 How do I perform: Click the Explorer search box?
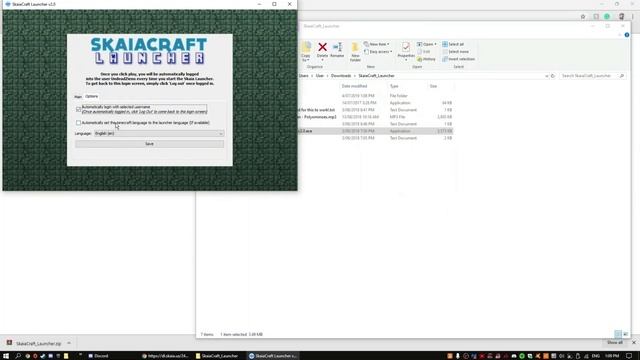[x=592, y=76]
